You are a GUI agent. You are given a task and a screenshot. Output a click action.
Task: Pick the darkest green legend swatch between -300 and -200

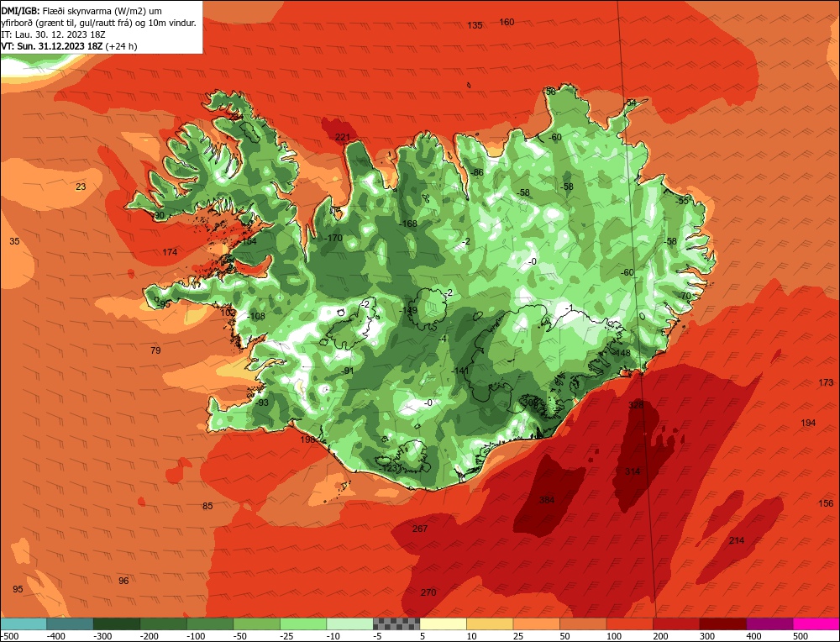click(117, 624)
